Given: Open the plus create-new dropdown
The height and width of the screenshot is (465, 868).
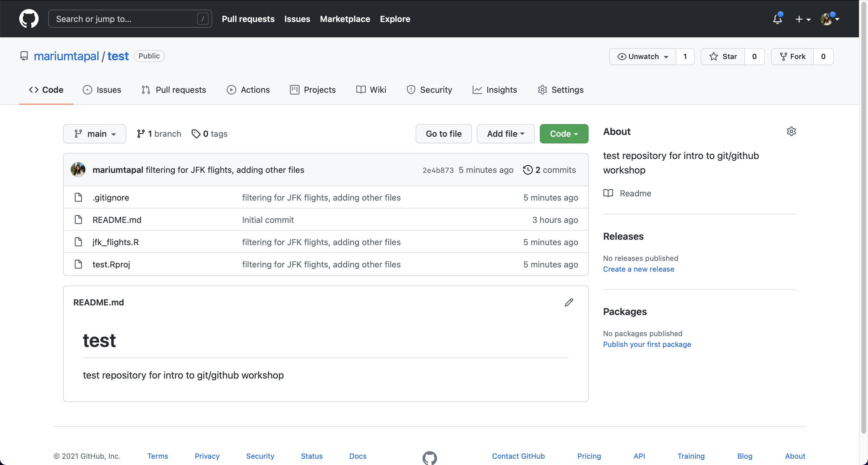Looking at the screenshot, I should point(803,19).
